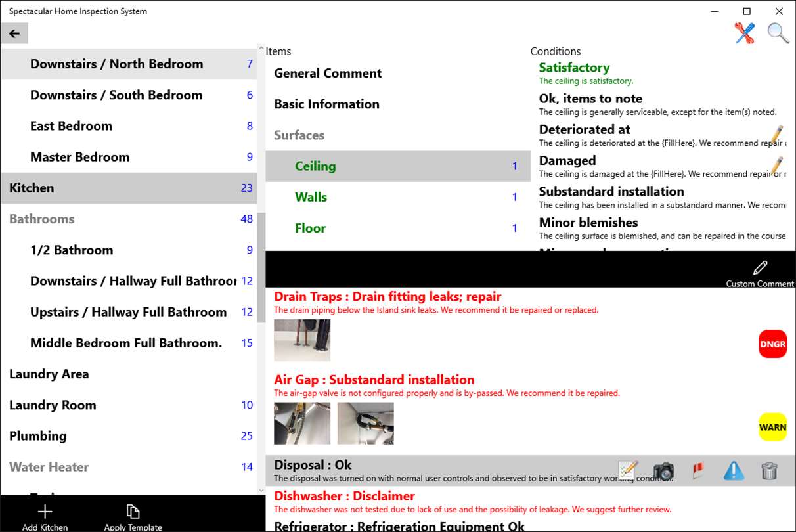796x532 pixels.
Task: Go back with the arrow button
Action: click(x=14, y=33)
